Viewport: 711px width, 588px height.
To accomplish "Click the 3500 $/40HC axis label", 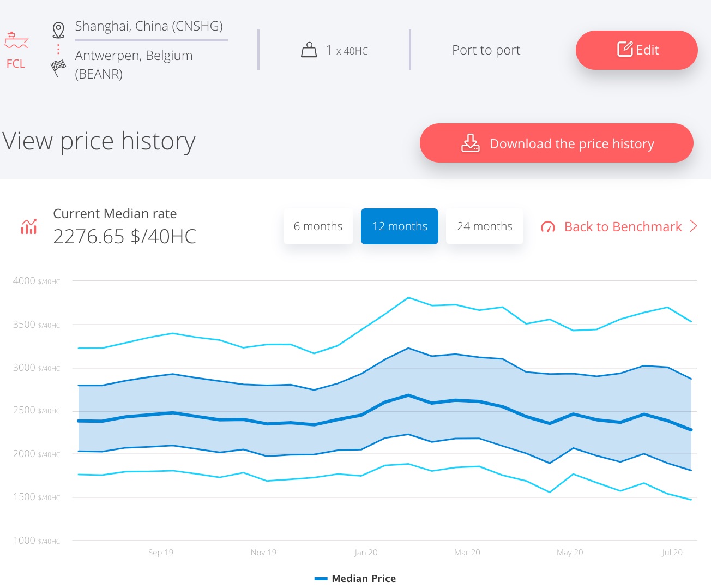I will 37,325.
